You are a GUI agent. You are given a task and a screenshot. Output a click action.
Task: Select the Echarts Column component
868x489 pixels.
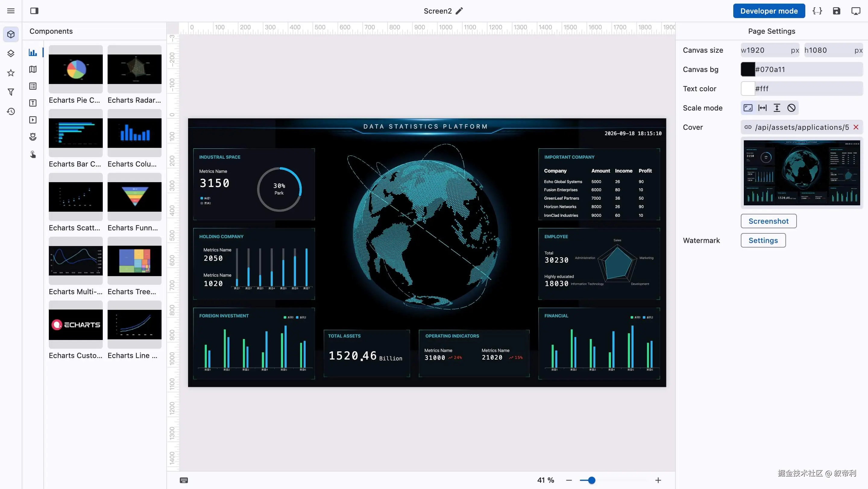(134, 139)
